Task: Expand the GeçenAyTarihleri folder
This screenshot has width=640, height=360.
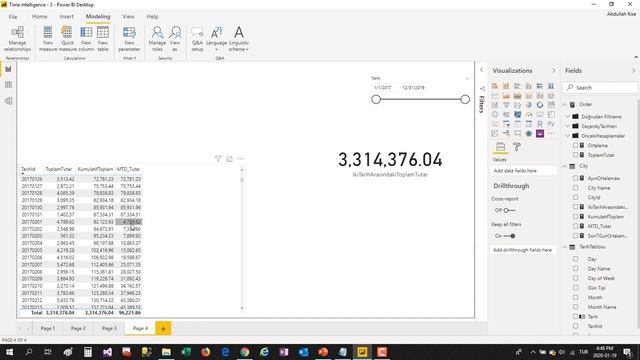Action: tap(568, 126)
